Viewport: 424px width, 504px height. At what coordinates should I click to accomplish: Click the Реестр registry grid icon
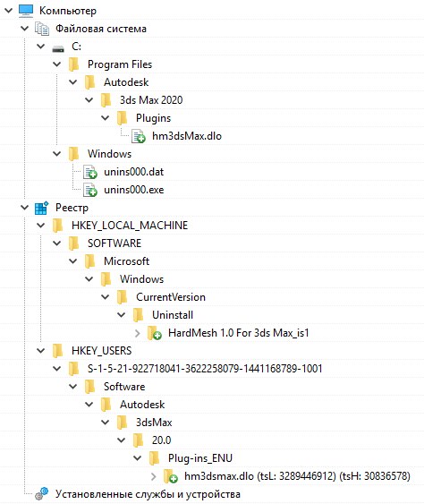point(42,208)
